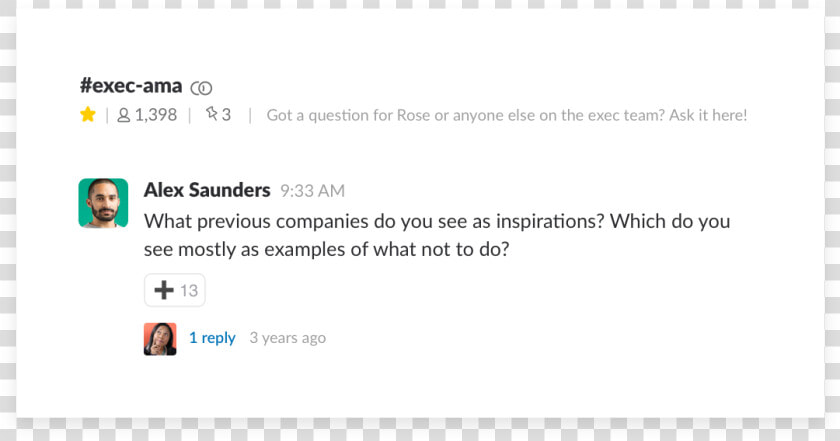Edit the channel topic description text
Image resolution: width=840 pixels, height=441 pixels.
(507, 115)
